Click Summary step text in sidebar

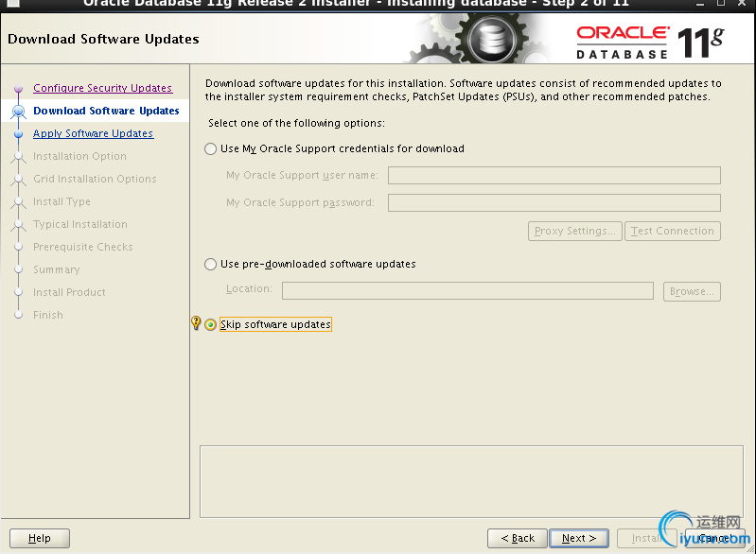coord(57,269)
